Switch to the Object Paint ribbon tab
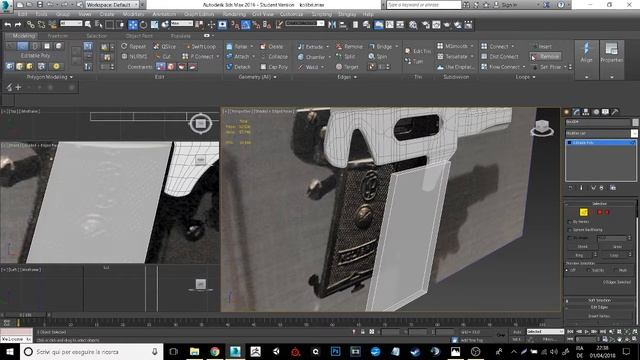Image resolution: width=640 pixels, height=360 pixels. pyautogui.click(x=139, y=36)
